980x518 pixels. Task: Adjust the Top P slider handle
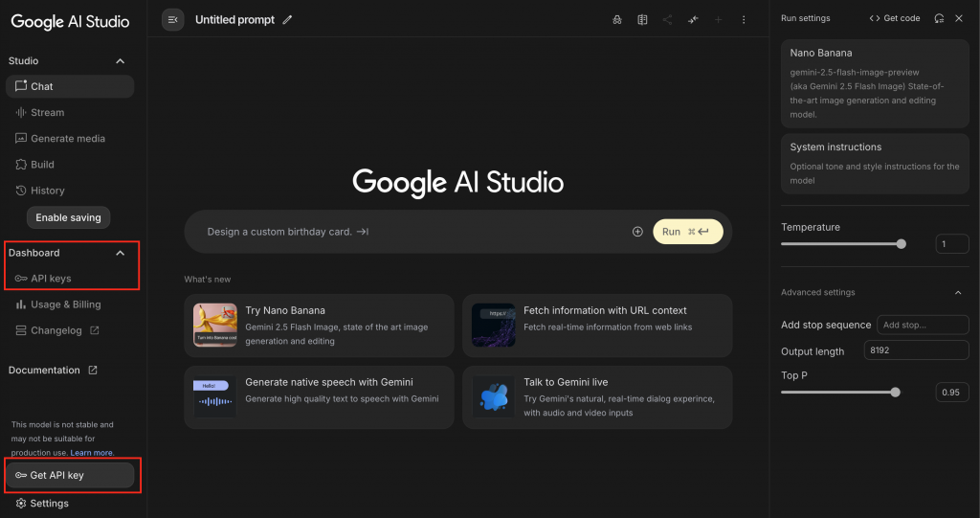tap(896, 393)
